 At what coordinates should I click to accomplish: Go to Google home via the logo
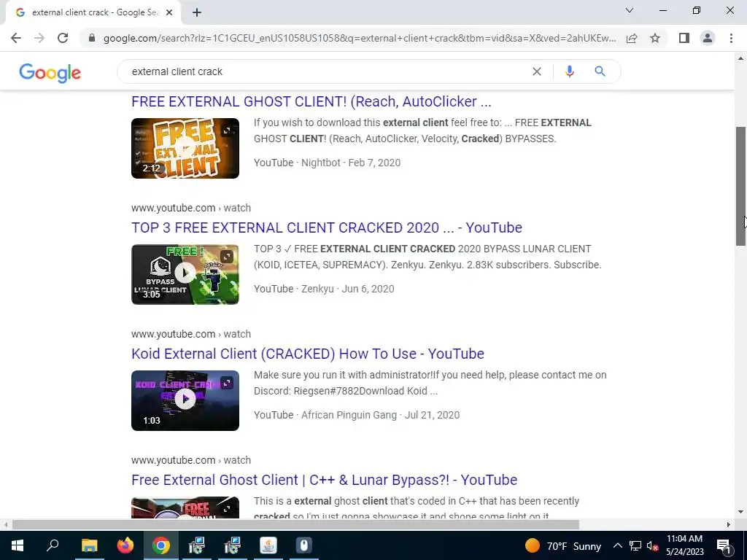50,73
